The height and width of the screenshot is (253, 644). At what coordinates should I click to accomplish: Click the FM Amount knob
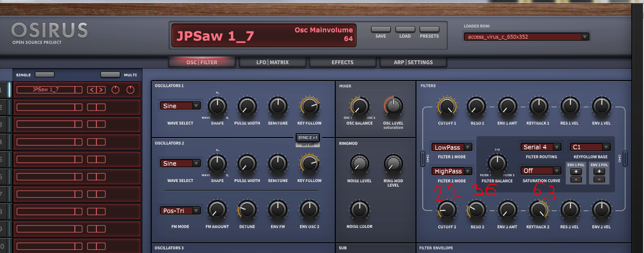click(x=217, y=210)
